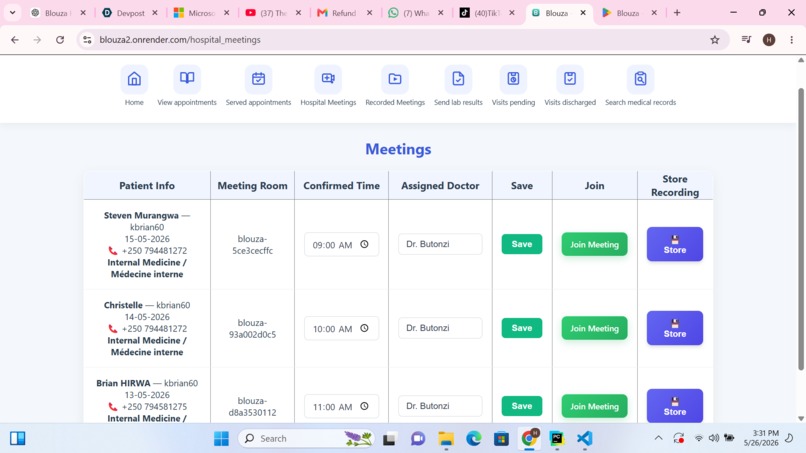Store recording for Christelle
Viewport: 806px width, 453px height.
675,328
